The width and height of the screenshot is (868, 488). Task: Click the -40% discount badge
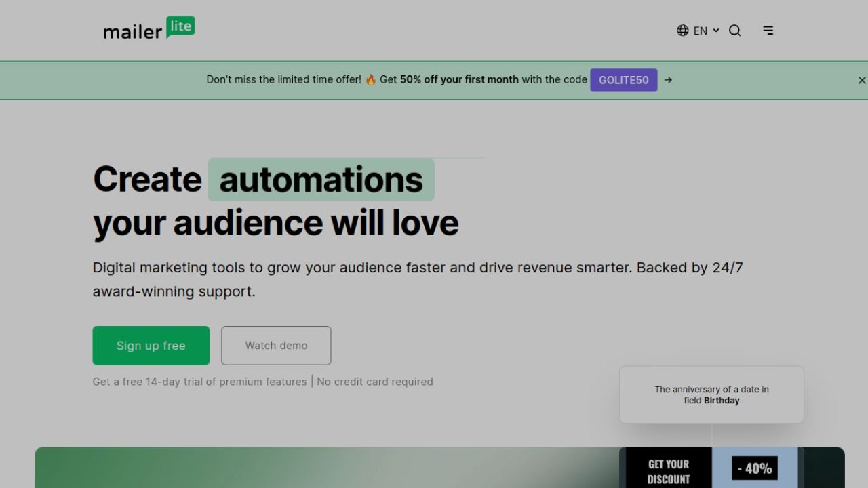point(755,468)
